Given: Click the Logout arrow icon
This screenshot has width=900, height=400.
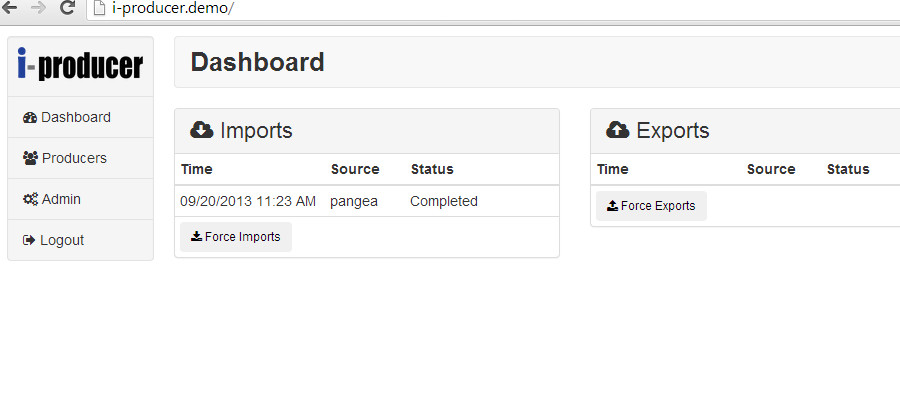Looking at the screenshot, I should [x=29, y=240].
